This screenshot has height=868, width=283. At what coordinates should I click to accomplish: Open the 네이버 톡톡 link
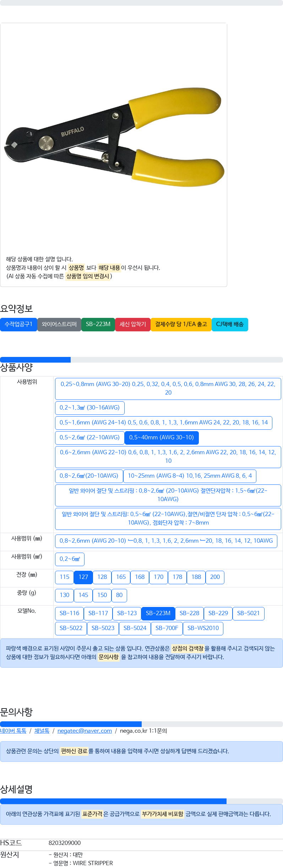tap(13, 731)
